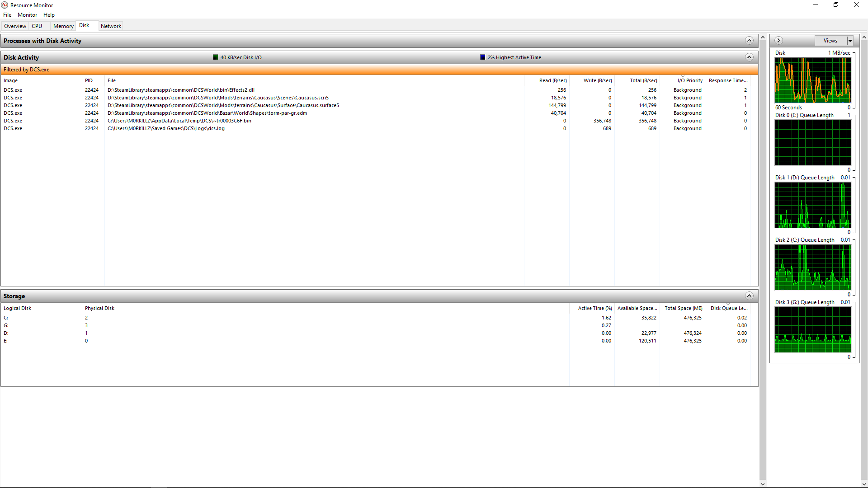Image resolution: width=868 pixels, height=488 pixels.
Task: Sort by I/O Priority column header
Action: point(682,80)
